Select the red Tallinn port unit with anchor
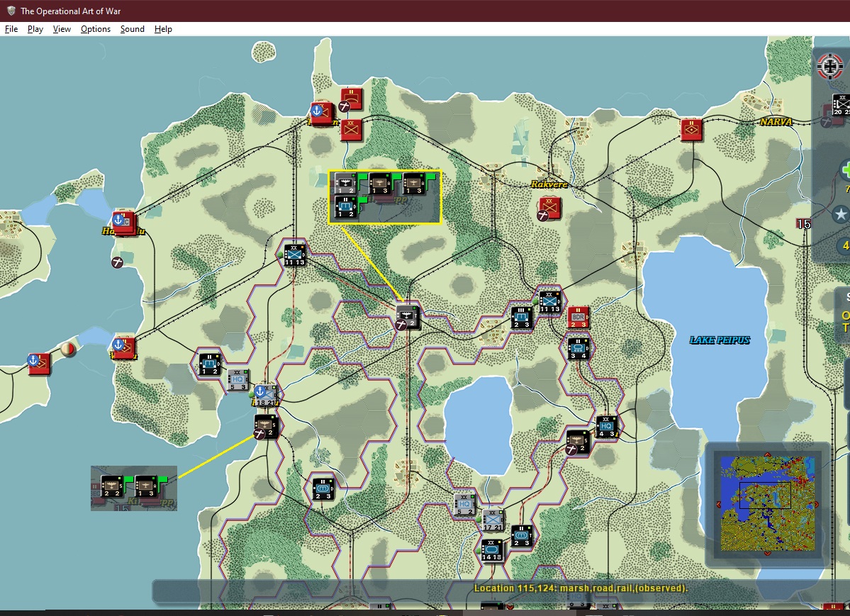The width and height of the screenshot is (850, 616). click(x=321, y=114)
